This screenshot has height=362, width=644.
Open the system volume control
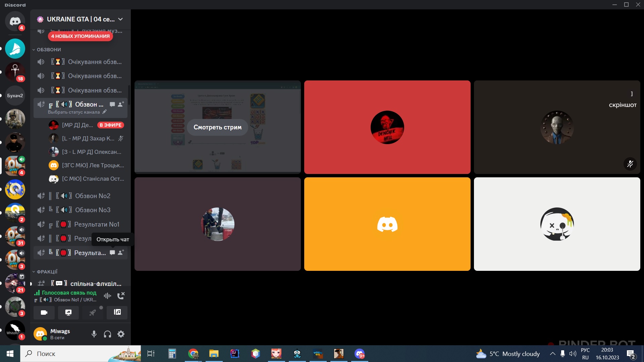573,354
